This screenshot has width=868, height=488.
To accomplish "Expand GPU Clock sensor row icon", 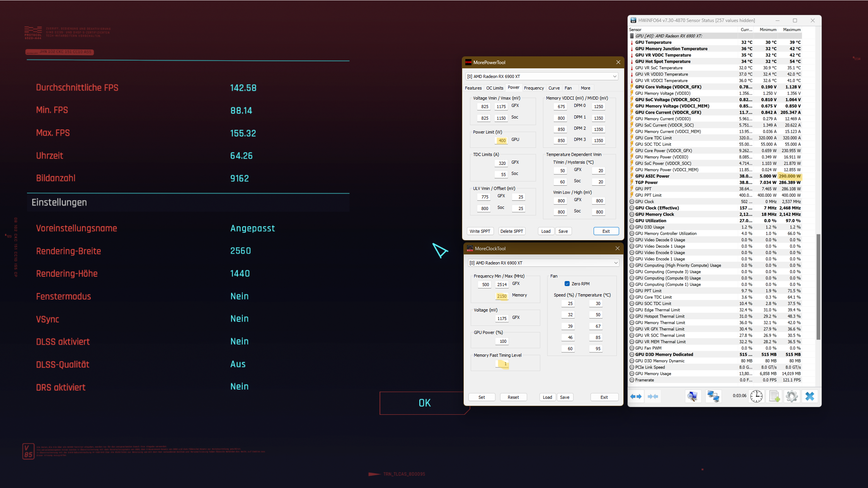I will tap(632, 202).
